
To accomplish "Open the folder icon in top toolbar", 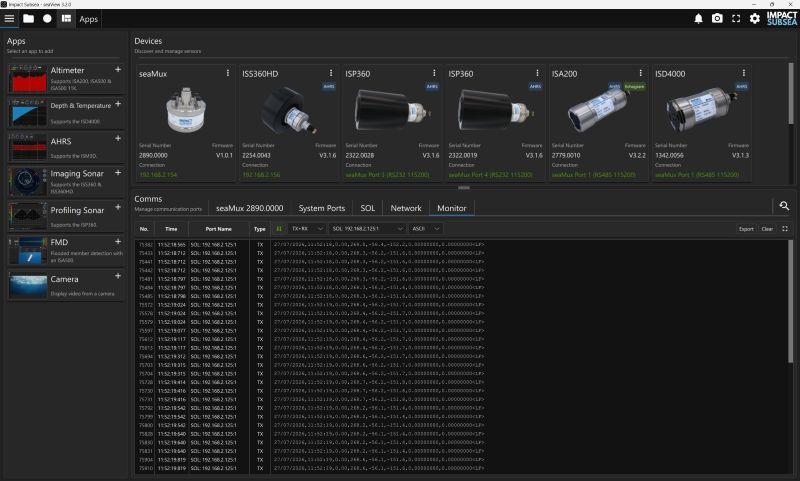I will (29, 19).
